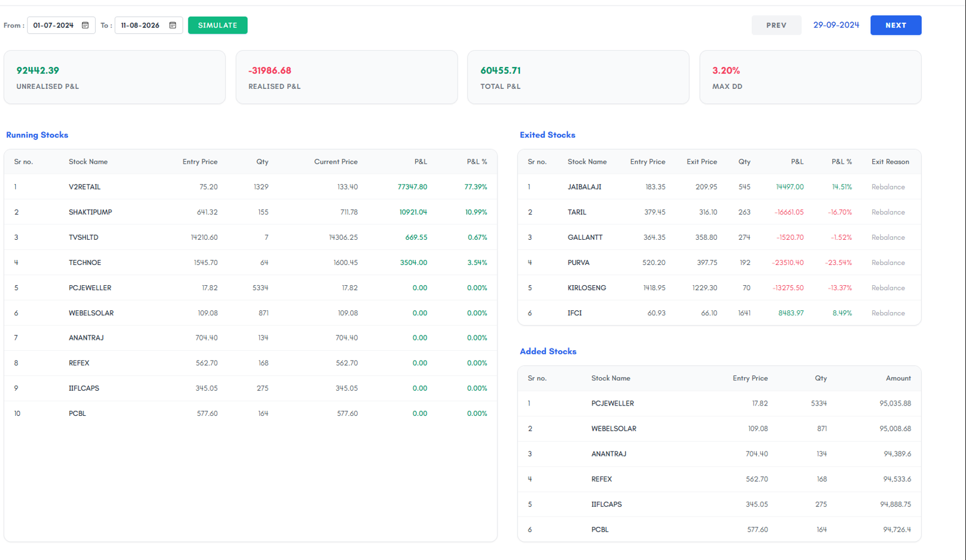Click KIRLOSENG exit price 1229.30
The image size is (966, 560).
tap(704, 288)
